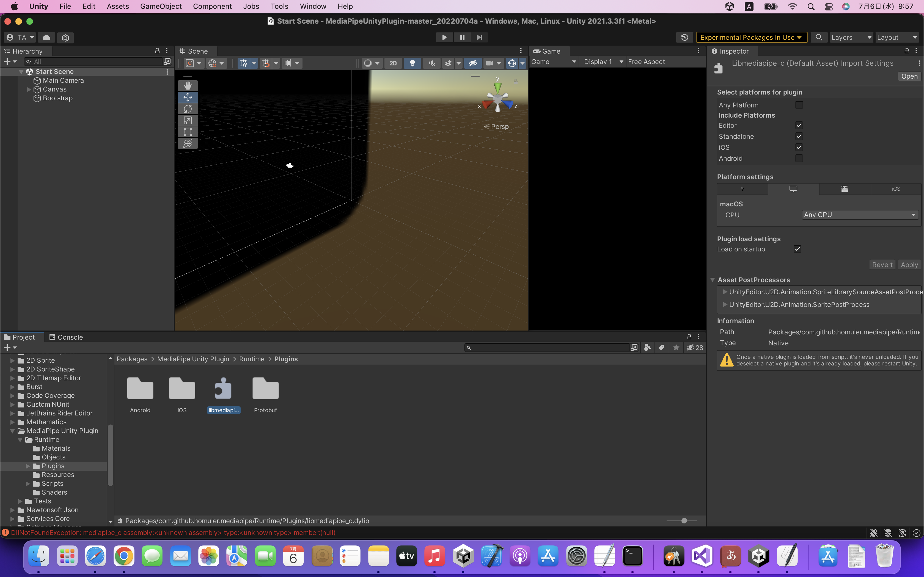Toggle 2D view mode in Scene
Image resolution: width=924 pixels, height=577 pixels.
tap(393, 63)
